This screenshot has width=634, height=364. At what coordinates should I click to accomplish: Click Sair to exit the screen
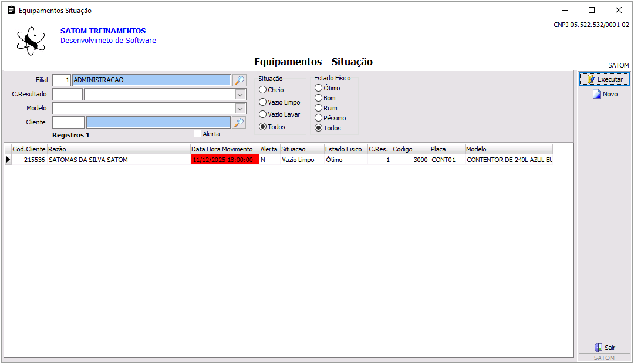click(x=604, y=348)
